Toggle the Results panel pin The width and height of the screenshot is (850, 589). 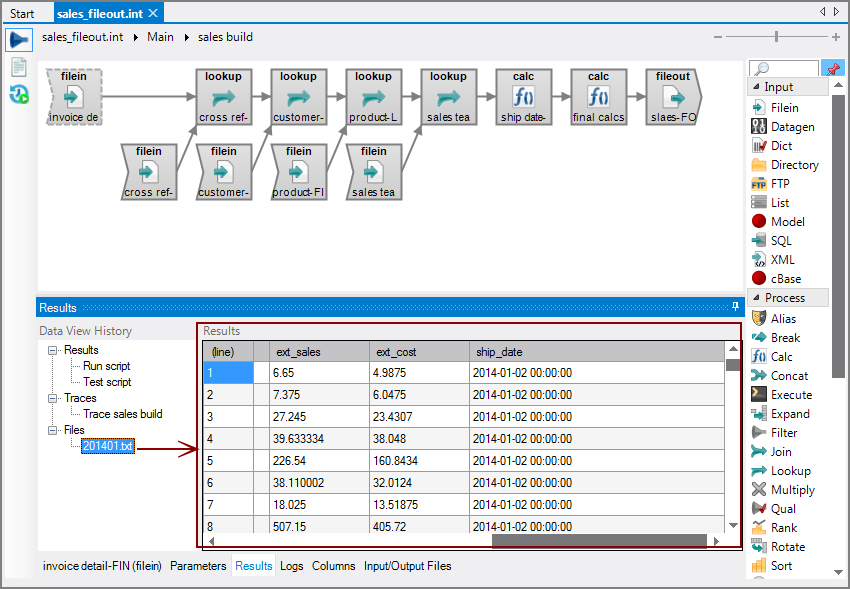point(736,307)
